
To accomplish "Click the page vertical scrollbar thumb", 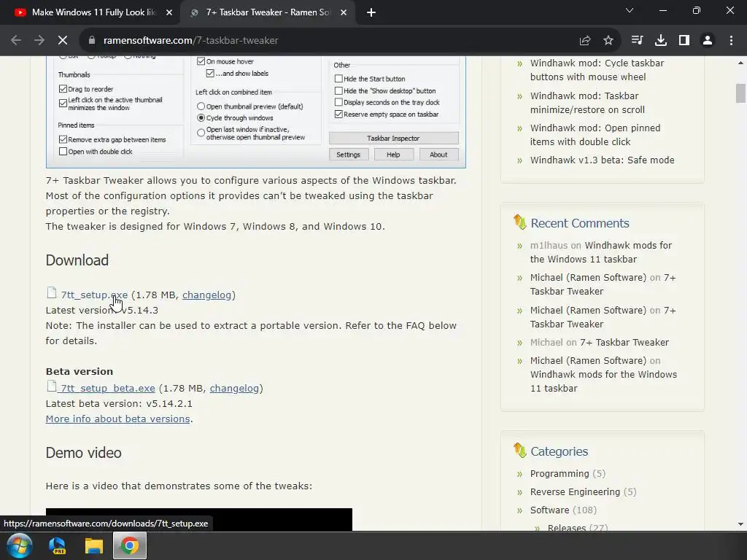I will (x=740, y=93).
